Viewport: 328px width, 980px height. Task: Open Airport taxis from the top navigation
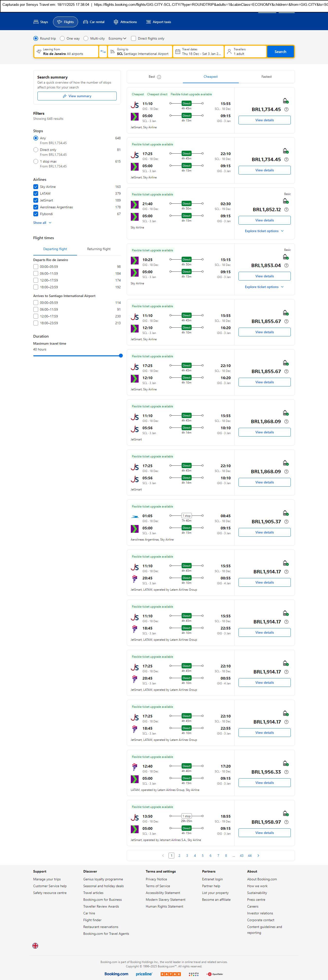pos(159,22)
